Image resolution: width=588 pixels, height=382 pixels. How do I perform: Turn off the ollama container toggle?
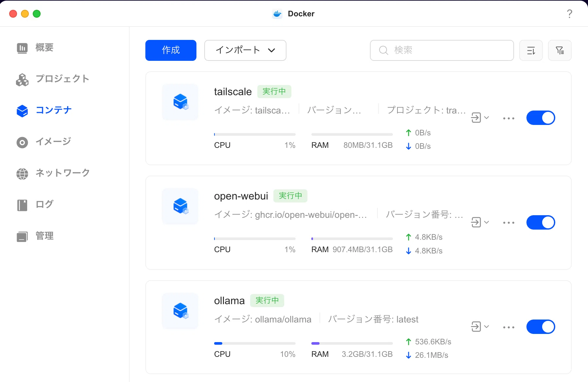click(x=541, y=327)
